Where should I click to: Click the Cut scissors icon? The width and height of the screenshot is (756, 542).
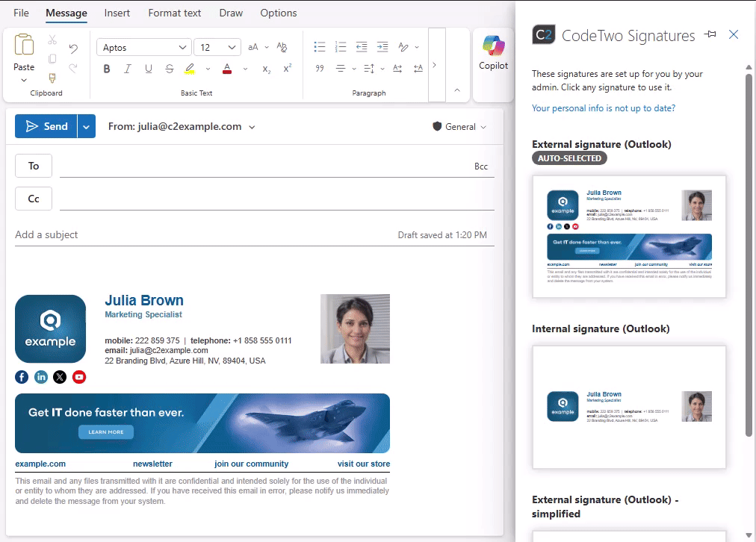click(x=52, y=40)
